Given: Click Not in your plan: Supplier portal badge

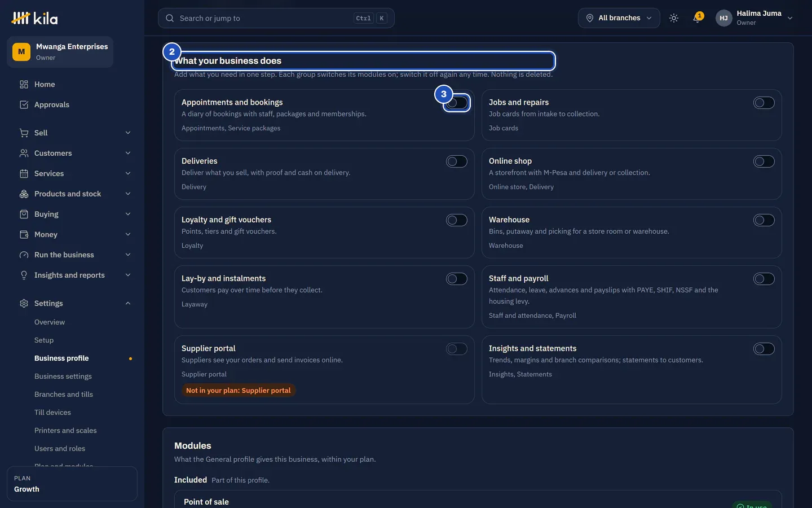Looking at the screenshot, I should pyautogui.click(x=239, y=391).
